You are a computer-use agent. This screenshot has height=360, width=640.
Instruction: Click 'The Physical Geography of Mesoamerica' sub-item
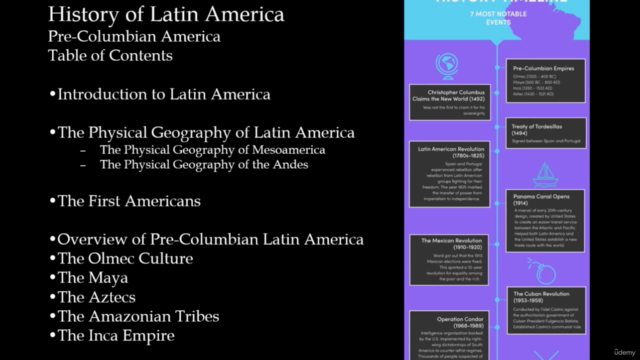(x=213, y=150)
